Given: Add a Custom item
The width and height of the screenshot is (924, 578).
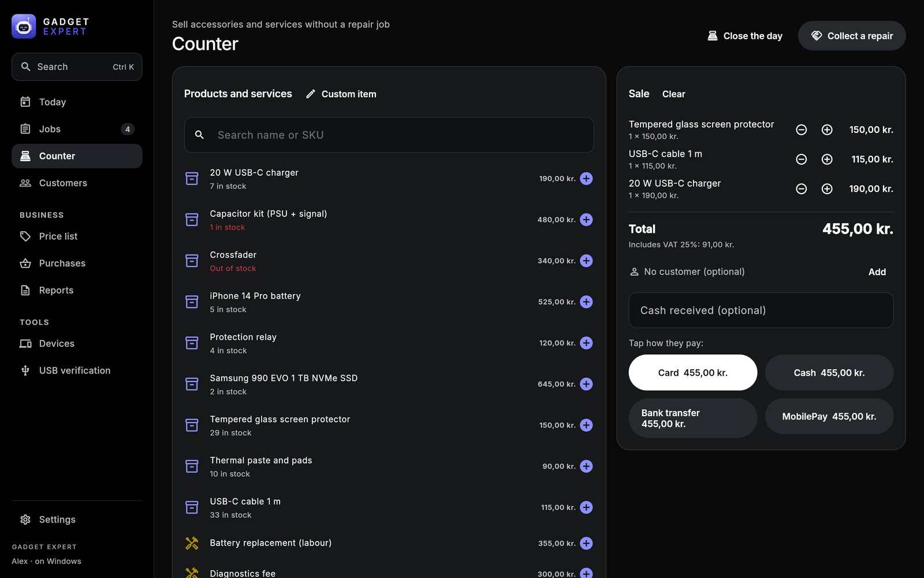Looking at the screenshot, I should (341, 94).
